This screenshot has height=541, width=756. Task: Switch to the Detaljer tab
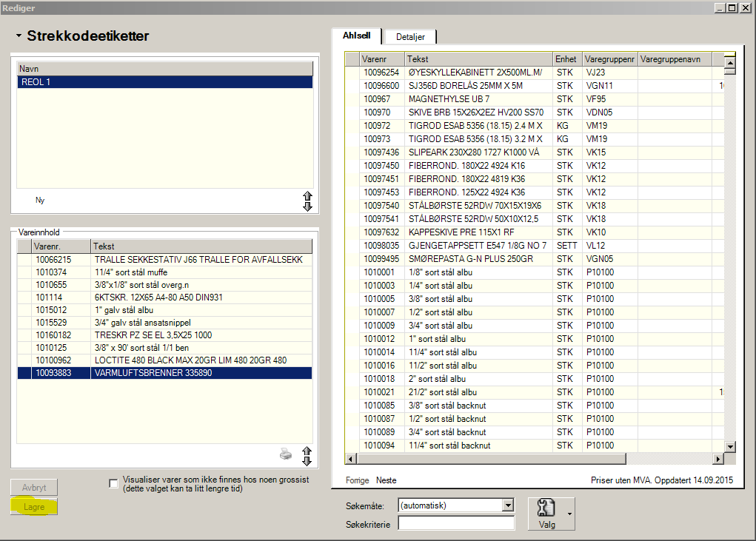(410, 36)
